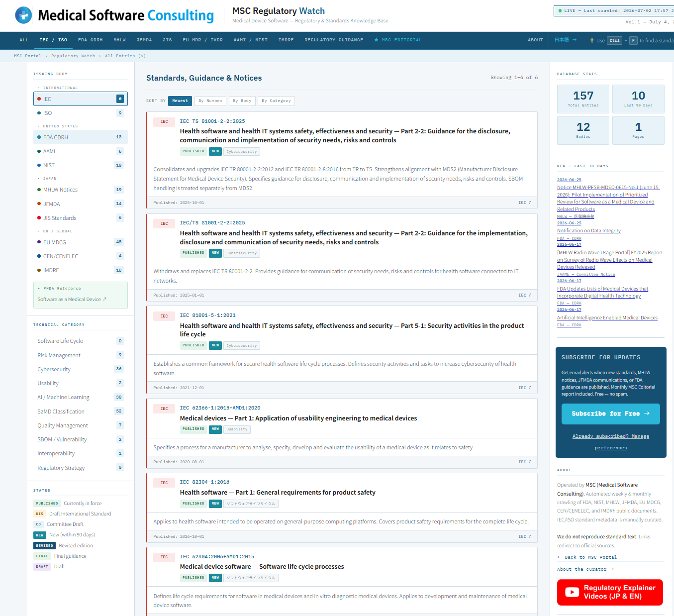Click the Usability tag on IEC 62366-1
Image resolution: width=674 pixels, height=616 pixels.
coord(237,429)
